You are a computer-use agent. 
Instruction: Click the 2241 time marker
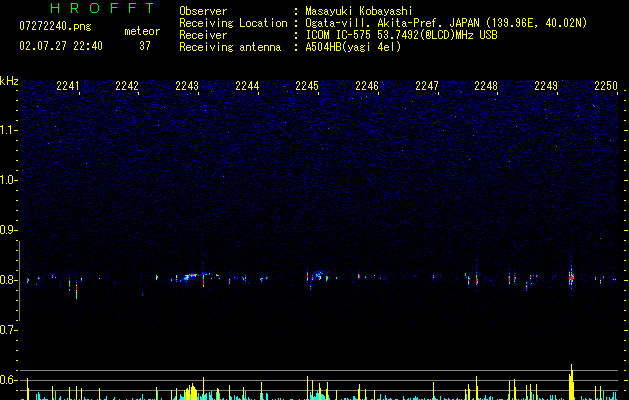tap(68, 85)
